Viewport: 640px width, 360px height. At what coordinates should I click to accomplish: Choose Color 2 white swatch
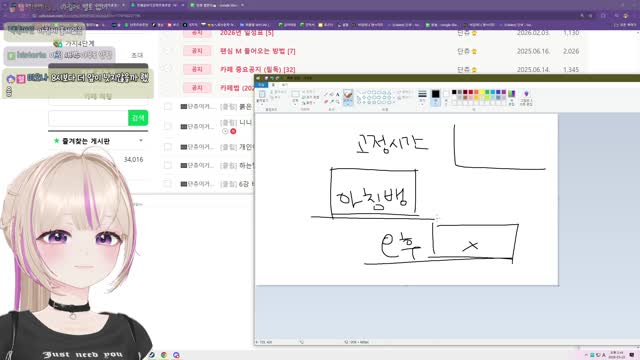446,94
